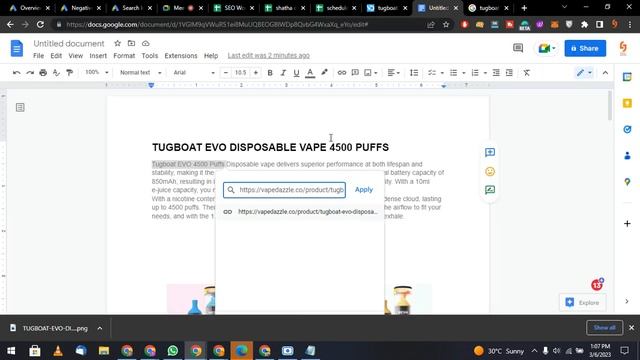Open 'Last edit was 2 minutes ago' link
This screenshot has height=360, width=640.
point(269,56)
